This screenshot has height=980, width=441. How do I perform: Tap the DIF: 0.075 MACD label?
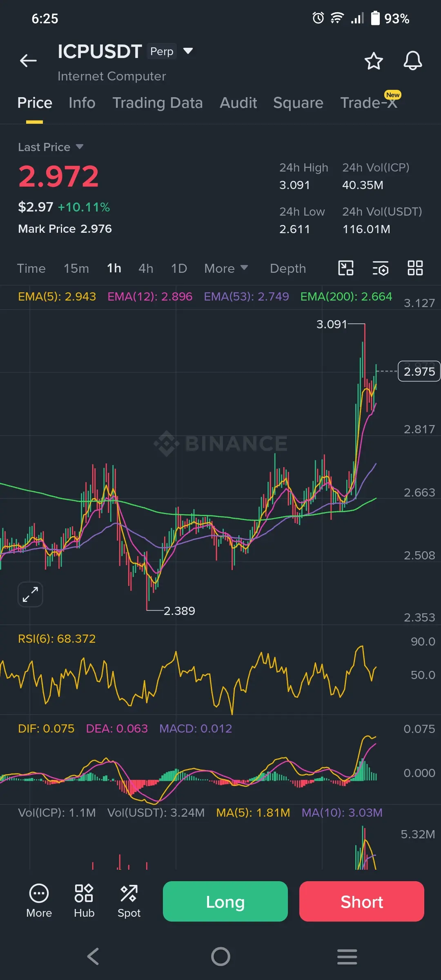coord(46,728)
